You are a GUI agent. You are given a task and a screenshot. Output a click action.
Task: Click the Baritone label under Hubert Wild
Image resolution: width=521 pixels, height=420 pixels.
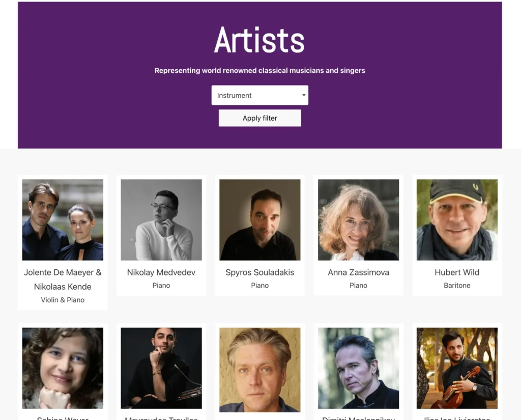[456, 286]
